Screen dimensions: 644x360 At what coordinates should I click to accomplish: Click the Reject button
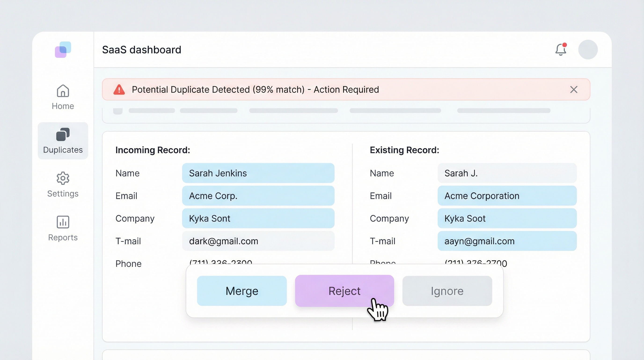click(x=344, y=291)
